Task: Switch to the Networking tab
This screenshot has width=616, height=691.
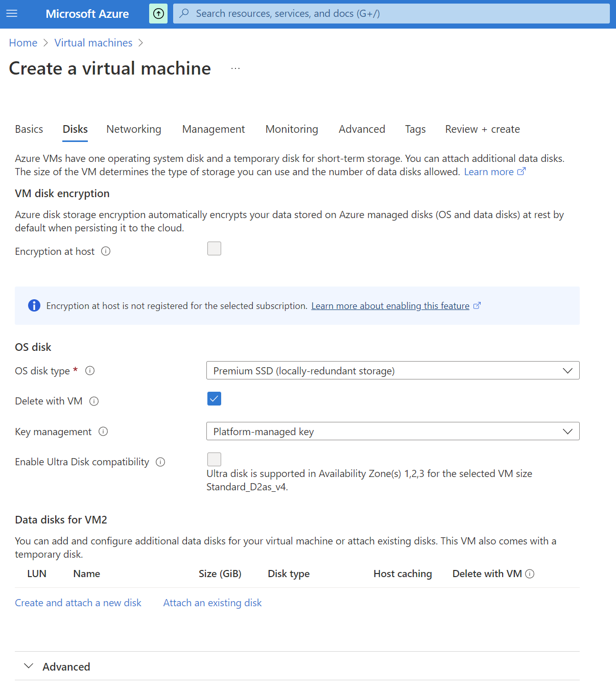Action: (x=133, y=129)
